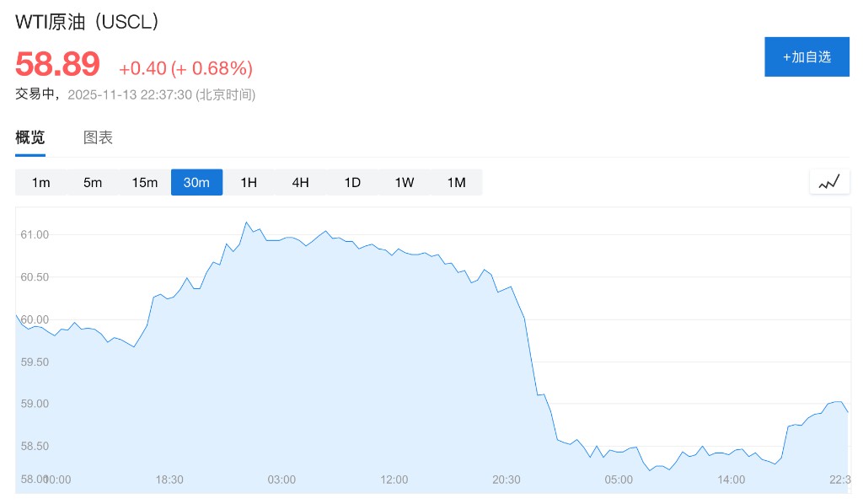Click the 05:00 time axis label
Image resolution: width=863 pixels, height=504 pixels.
(x=619, y=480)
